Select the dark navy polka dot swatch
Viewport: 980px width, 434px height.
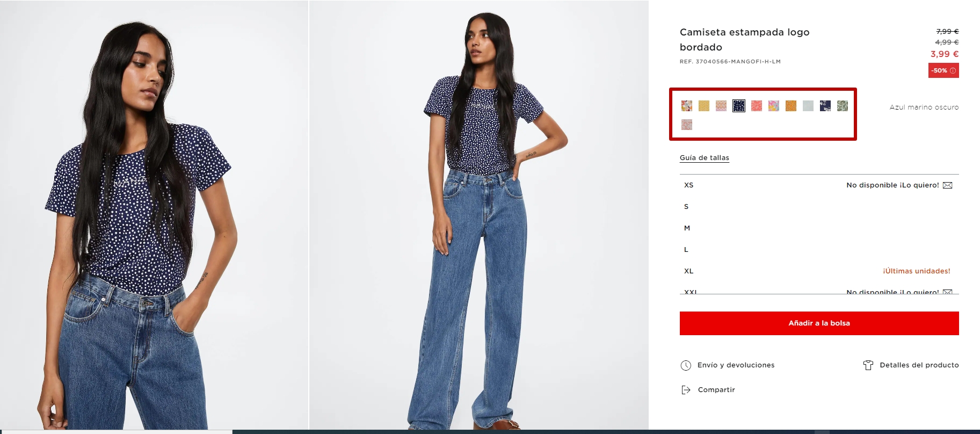(x=739, y=106)
